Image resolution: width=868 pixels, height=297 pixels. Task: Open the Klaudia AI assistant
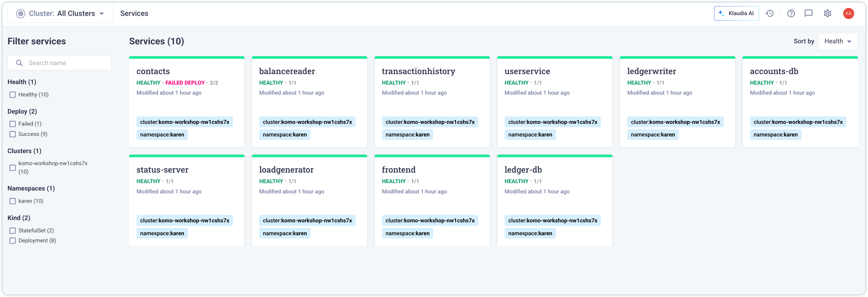coord(736,14)
